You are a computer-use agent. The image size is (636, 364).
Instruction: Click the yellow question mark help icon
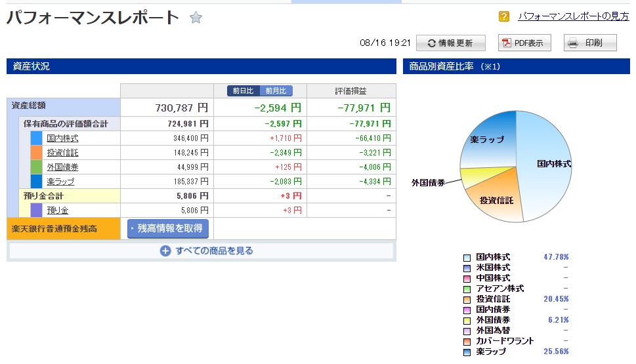click(x=504, y=16)
